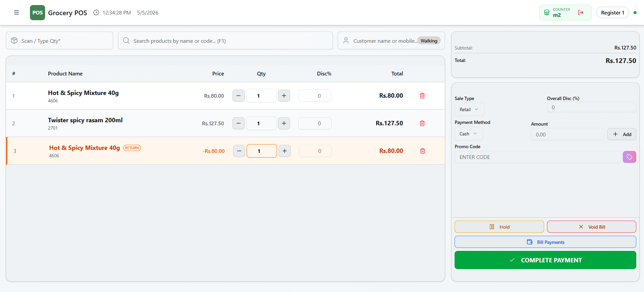Hold the current bill
Screen dimensions: 644x292
499,227
